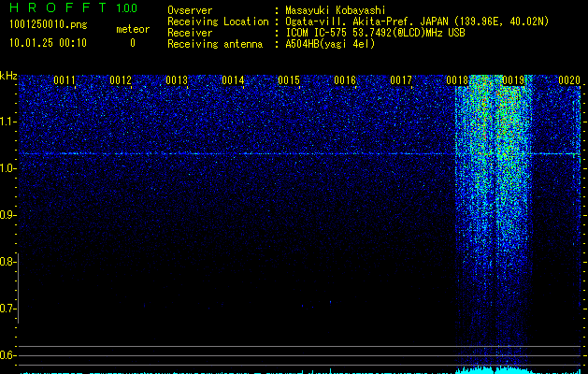The width and height of the screenshot is (588, 374).
Task: Click the 0.8 kHz axis label
Action: 7,262
